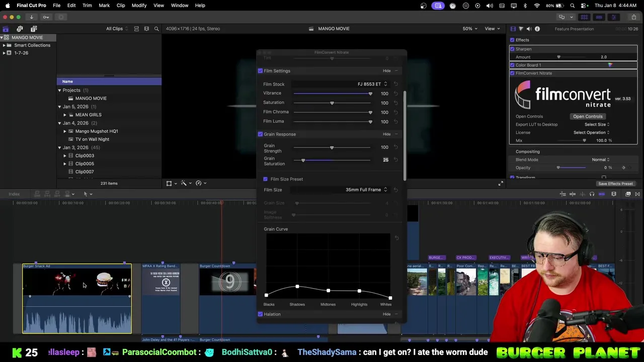Open Blend Mode Normal dropdown
The width and height of the screenshot is (644, 362).
(x=600, y=159)
